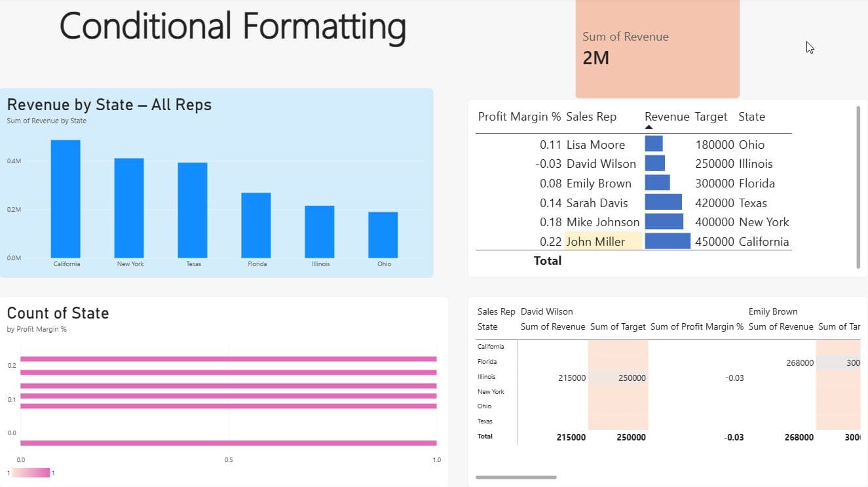Click the 268000 Florida revenue cell
The width and height of the screenshot is (868, 487).
pyautogui.click(x=800, y=363)
